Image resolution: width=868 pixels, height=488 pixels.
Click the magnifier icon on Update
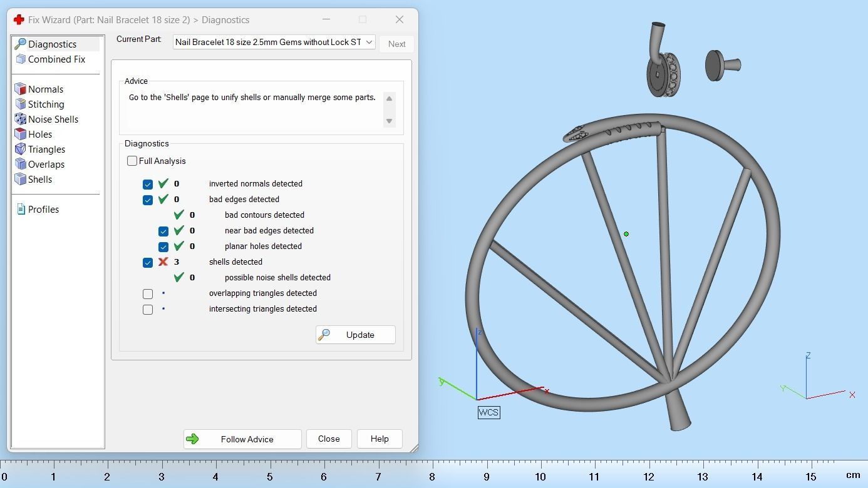point(324,335)
